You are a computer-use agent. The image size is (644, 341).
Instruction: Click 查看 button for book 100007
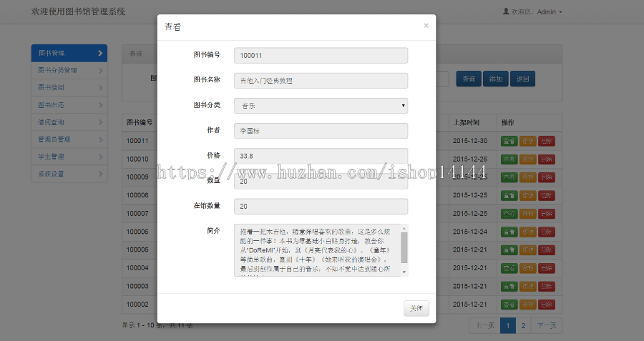(509, 214)
